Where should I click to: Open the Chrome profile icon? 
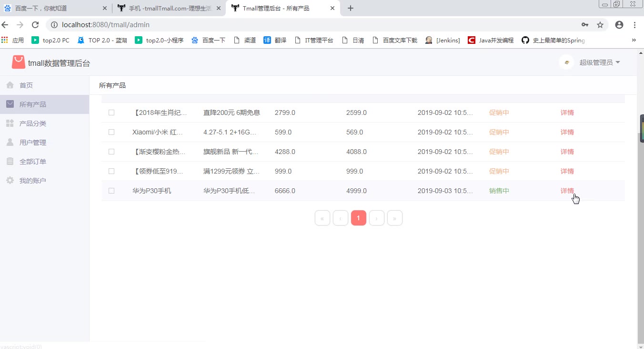(x=619, y=25)
